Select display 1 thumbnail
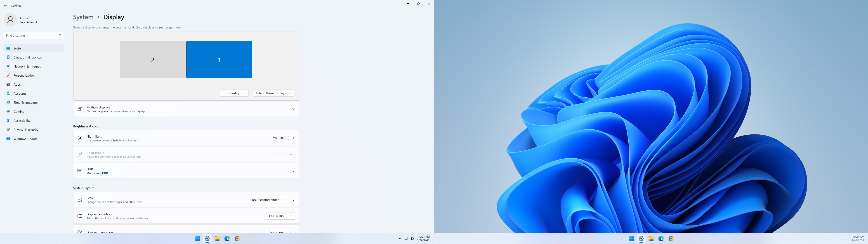The height and width of the screenshot is (244, 868). tap(219, 60)
